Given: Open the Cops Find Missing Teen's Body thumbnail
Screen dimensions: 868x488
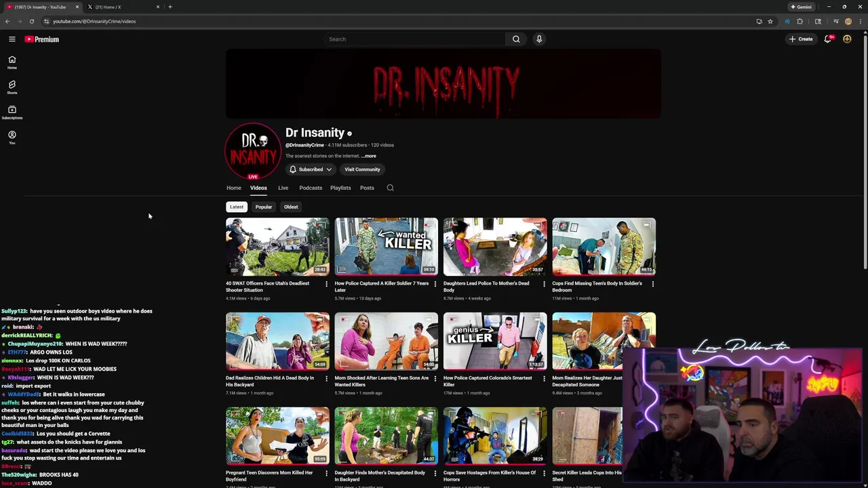Looking at the screenshot, I should coord(604,246).
